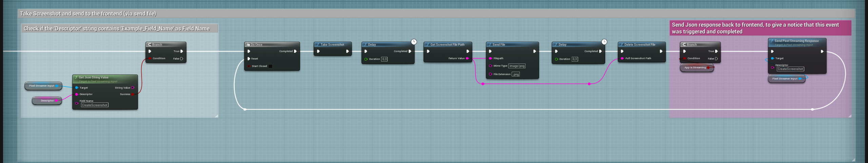Viewport: 868px width, 163px height.
Task: Click the function icon on Take Screenshot node
Action: point(318,45)
